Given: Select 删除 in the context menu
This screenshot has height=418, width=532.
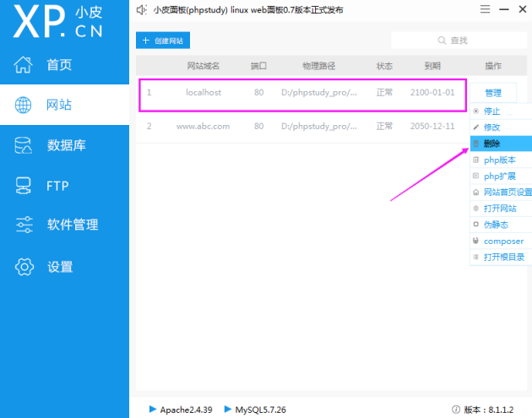Looking at the screenshot, I should click(491, 144).
